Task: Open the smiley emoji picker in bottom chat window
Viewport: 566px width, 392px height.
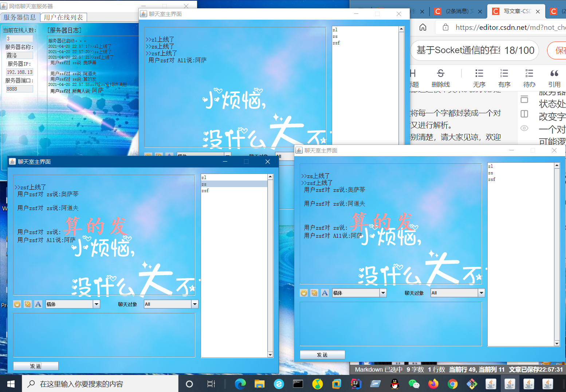Action: click(17, 304)
